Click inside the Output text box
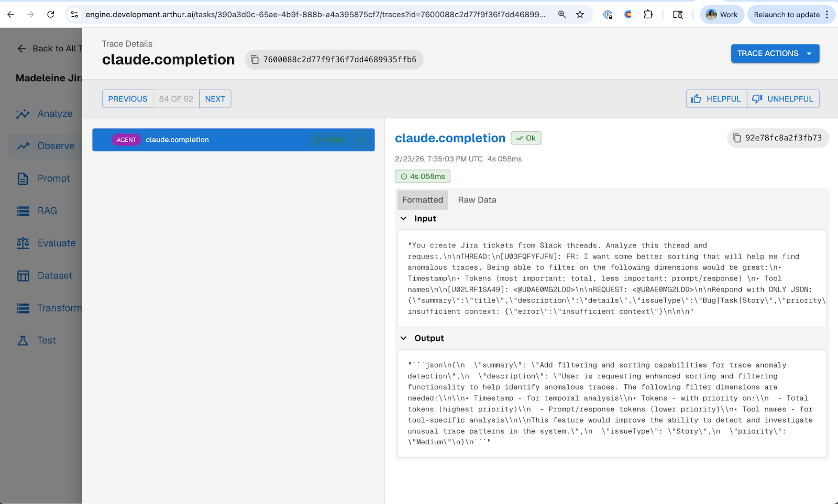This screenshot has width=838, height=504. click(612, 404)
